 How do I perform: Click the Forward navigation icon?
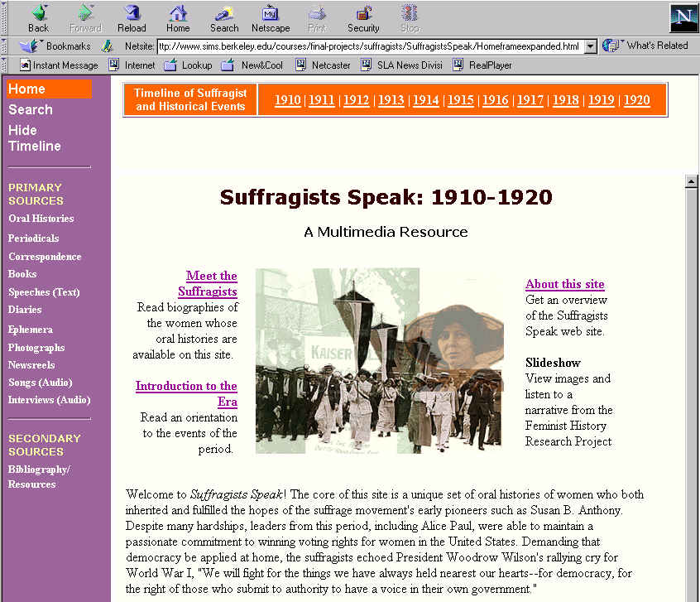[x=85, y=13]
